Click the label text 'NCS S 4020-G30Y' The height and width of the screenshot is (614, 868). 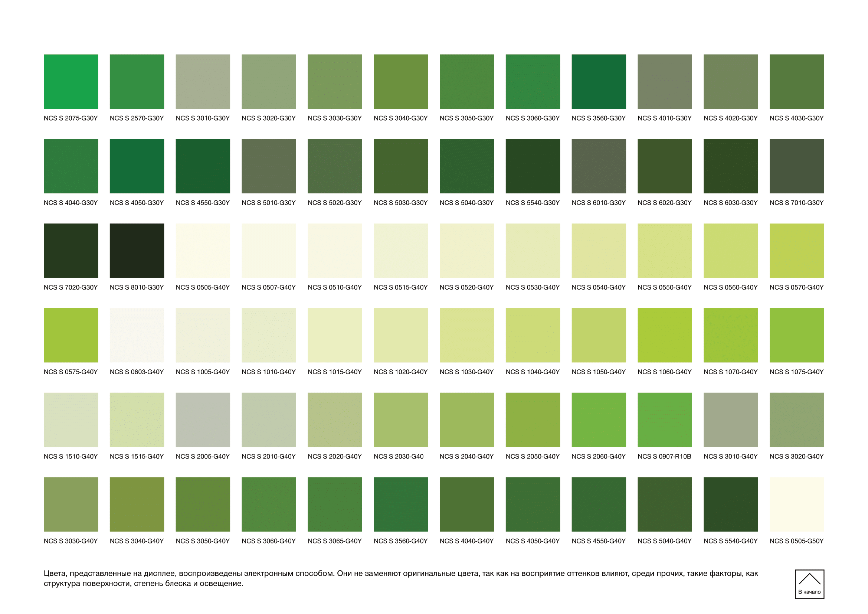(730, 118)
